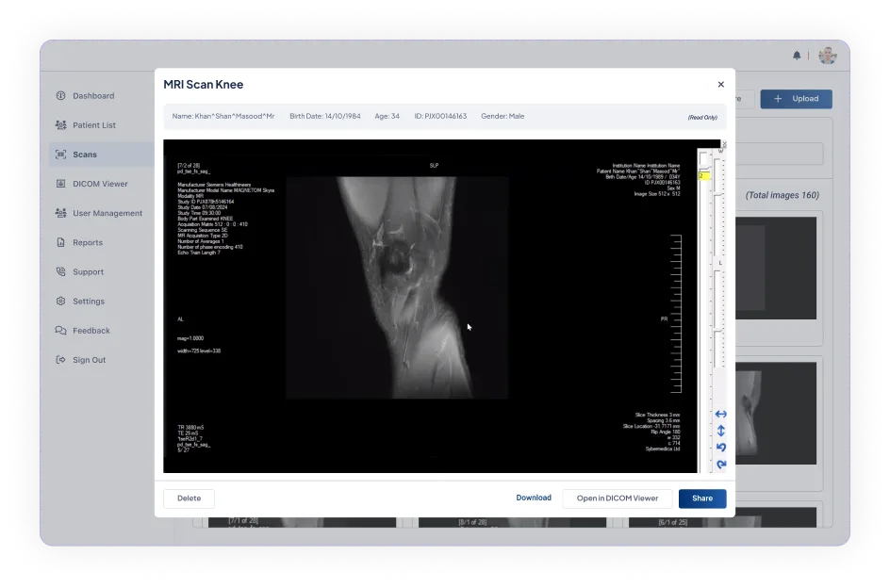Sign out using the logout icon
The width and height of the screenshot is (890, 588).
click(x=59, y=359)
